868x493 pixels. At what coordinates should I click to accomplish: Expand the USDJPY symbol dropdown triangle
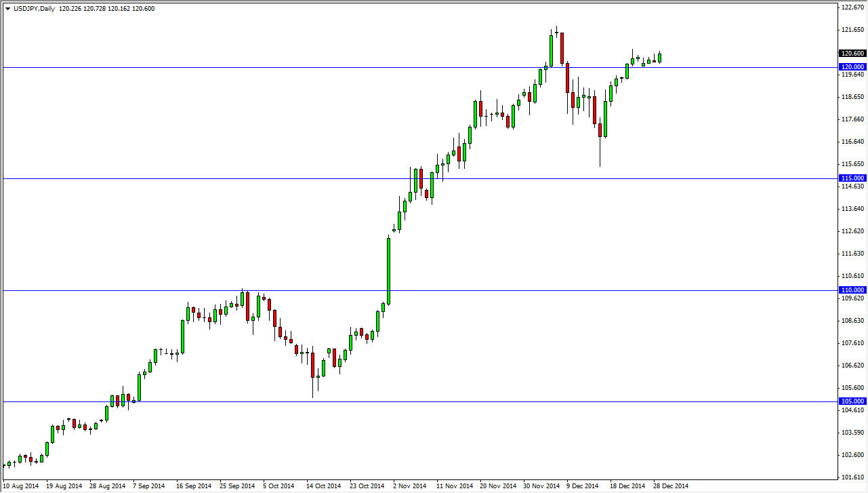pyautogui.click(x=7, y=8)
